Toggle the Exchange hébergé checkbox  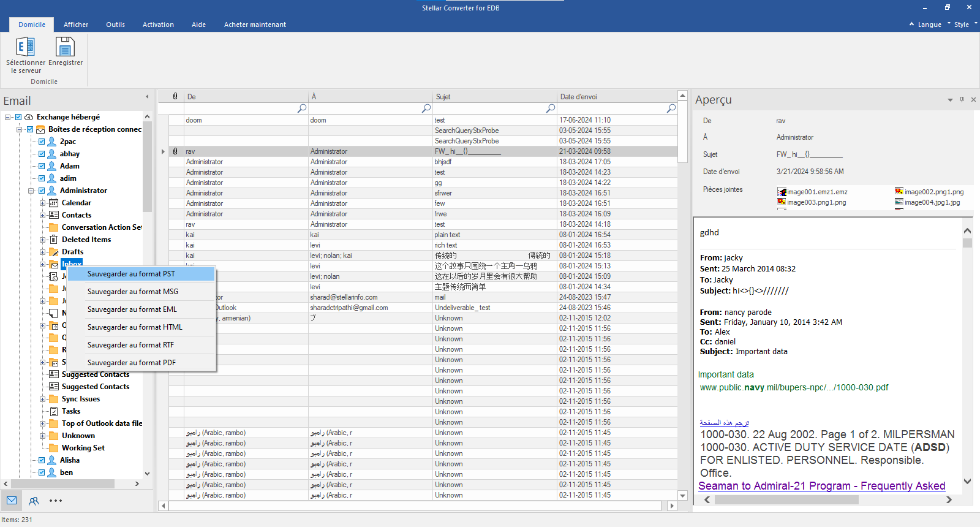[18, 117]
